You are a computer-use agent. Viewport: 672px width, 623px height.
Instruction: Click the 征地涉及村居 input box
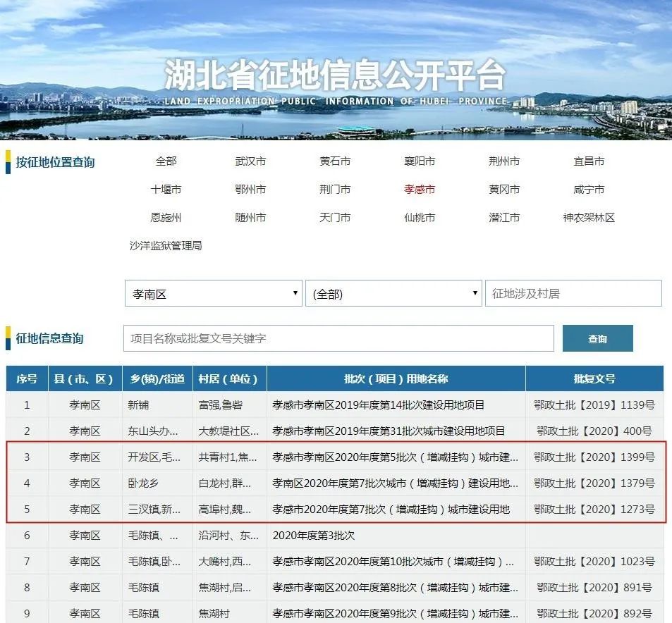573,293
